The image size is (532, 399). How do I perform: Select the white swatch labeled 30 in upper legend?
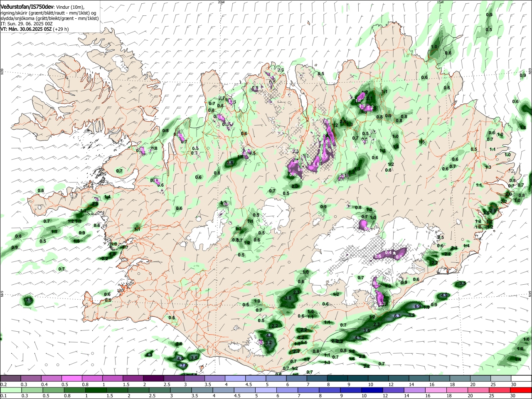pos(521,378)
